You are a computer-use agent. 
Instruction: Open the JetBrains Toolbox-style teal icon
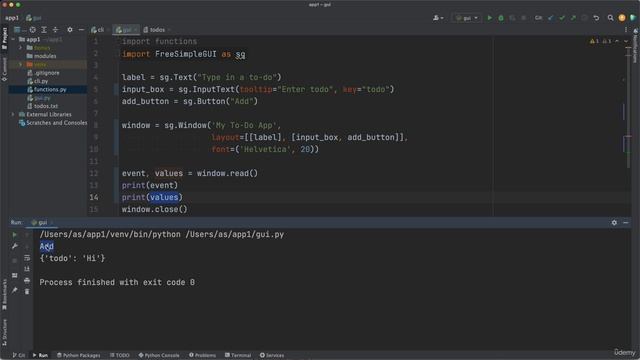pos(633,18)
